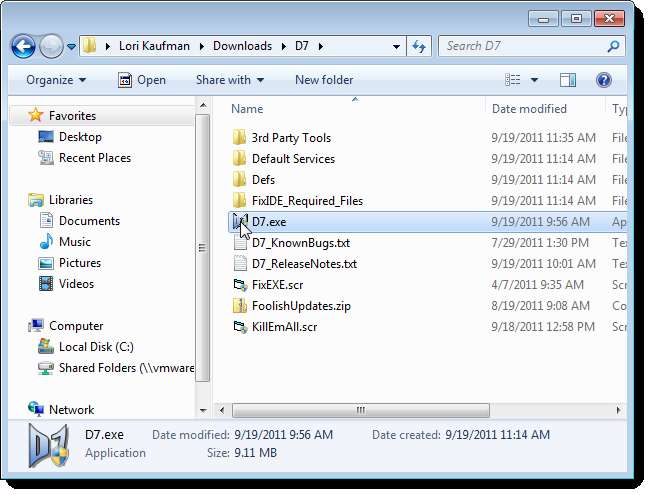Select Lori Kaufman in the breadcrumb

pyautogui.click(x=154, y=46)
